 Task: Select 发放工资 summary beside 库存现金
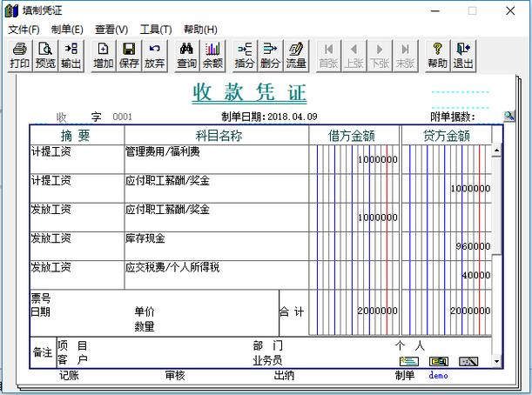pyautogui.click(x=77, y=246)
